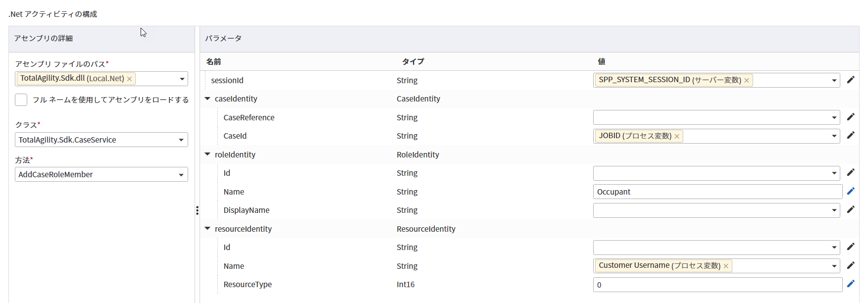Click the Occupant text field for role Name
The image size is (868, 303).
tap(717, 192)
